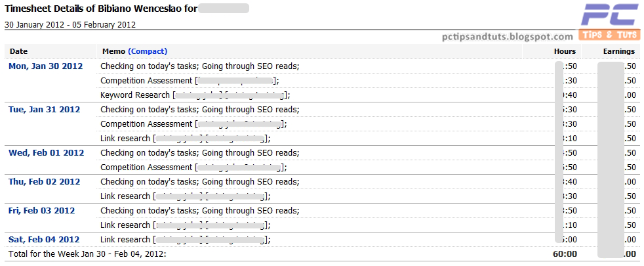This screenshot has height=266, width=644.
Task: Open Fri, Feb 03 2012 date link
Action: [41, 210]
